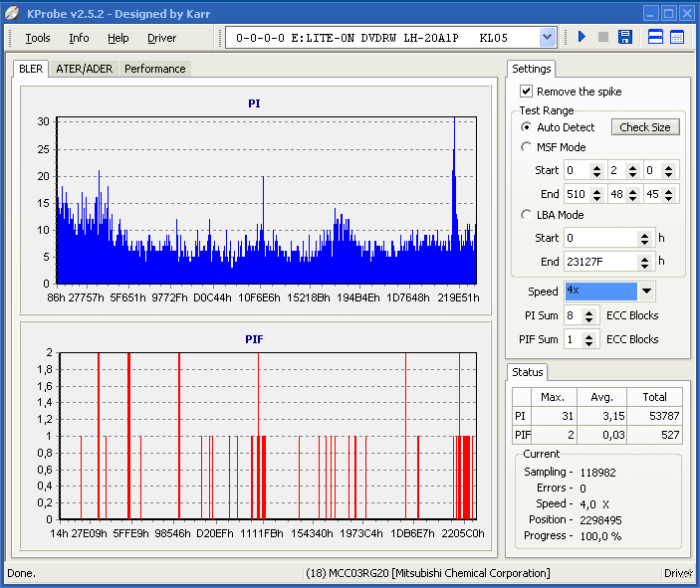
Task: Click the Check Size button
Action: 645,127
